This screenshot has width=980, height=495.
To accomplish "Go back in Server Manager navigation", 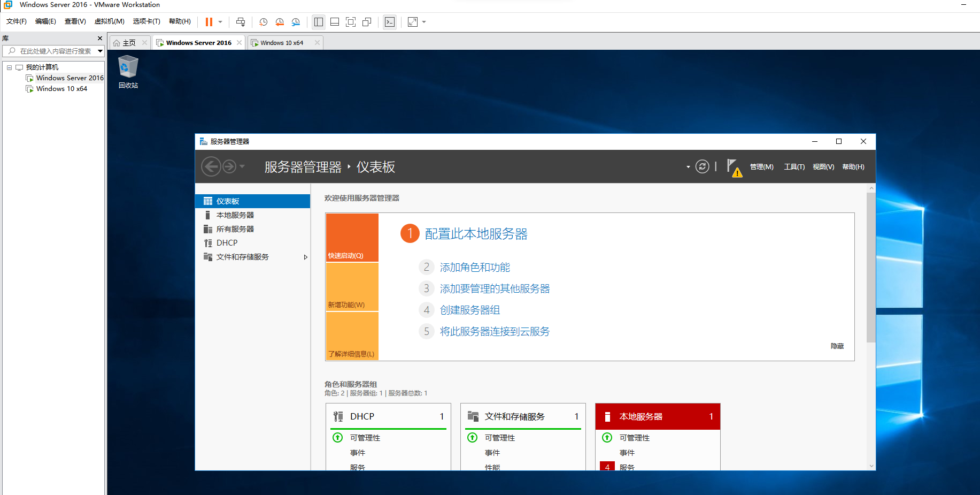I will pyautogui.click(x=211, y=166).
